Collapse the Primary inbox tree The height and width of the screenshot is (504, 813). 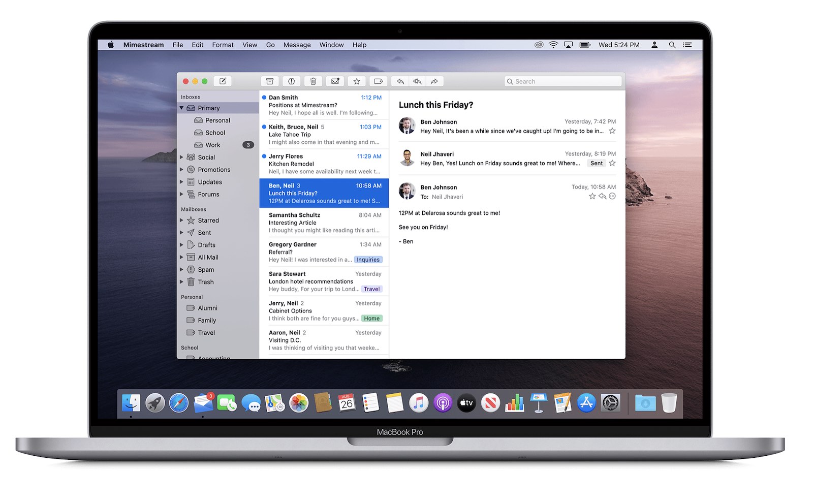pyautogui.click(x=181, y=108)
